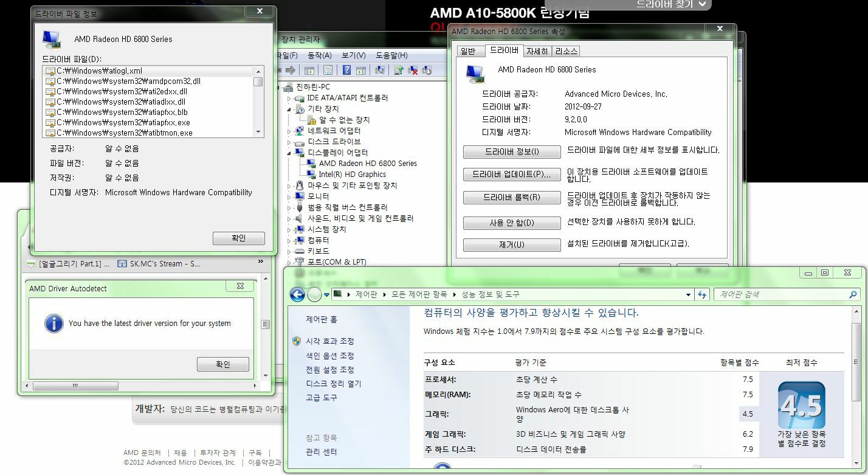
Task: Expand the IDE ATA/ATAPI 컨트롤러 node
Action: coord(289,98)
